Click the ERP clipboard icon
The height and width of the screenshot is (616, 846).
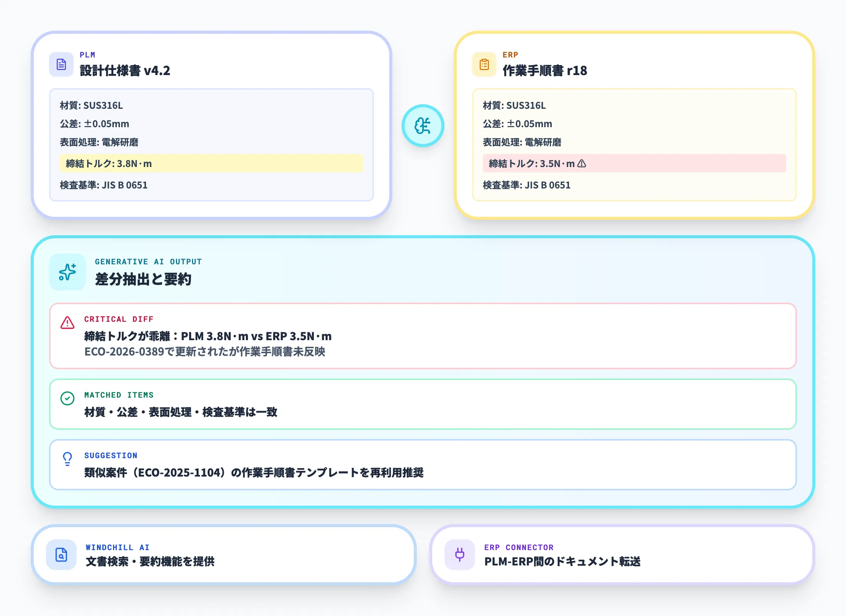(484, 65)
